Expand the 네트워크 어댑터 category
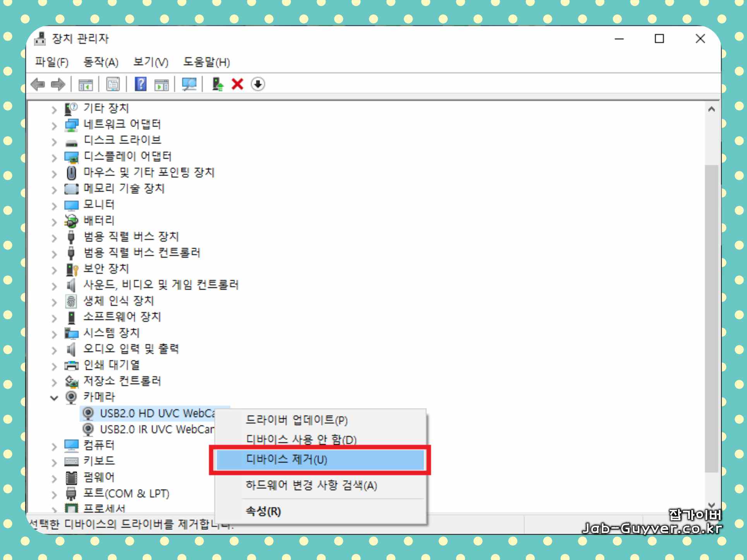Image resolution: width=747 pixels, height=560 pixels. [x=54, y=126]
